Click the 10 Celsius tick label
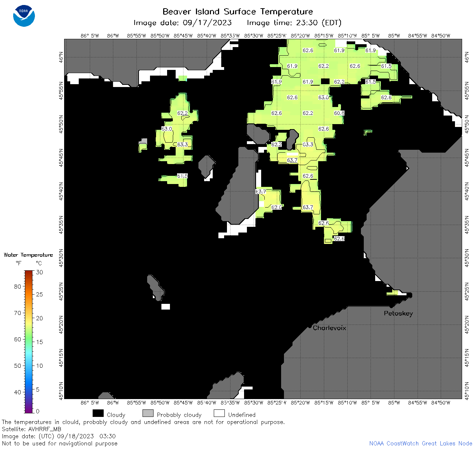Image resolution: width=476 pixels, height=449 pixels. (40, 366)
